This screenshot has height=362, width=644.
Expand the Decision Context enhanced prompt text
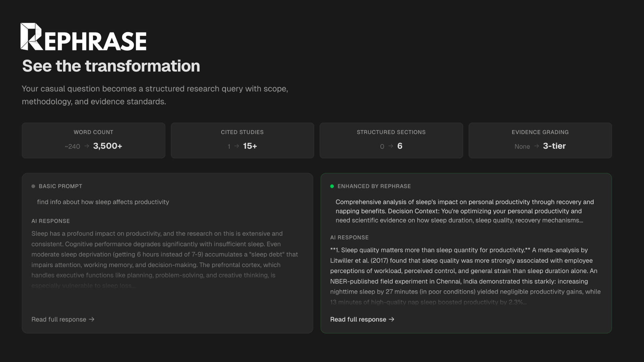[465, 211]
